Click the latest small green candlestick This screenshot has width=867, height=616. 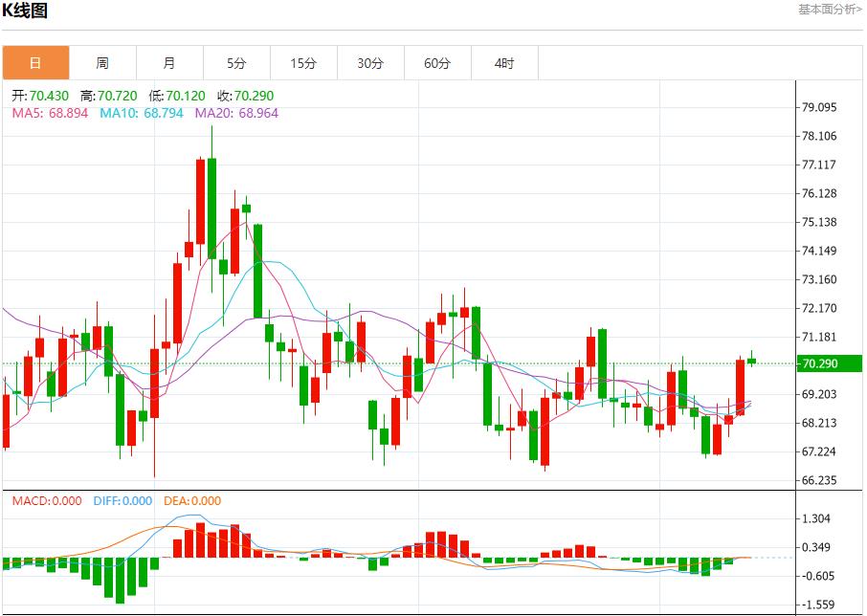point(752,361)
